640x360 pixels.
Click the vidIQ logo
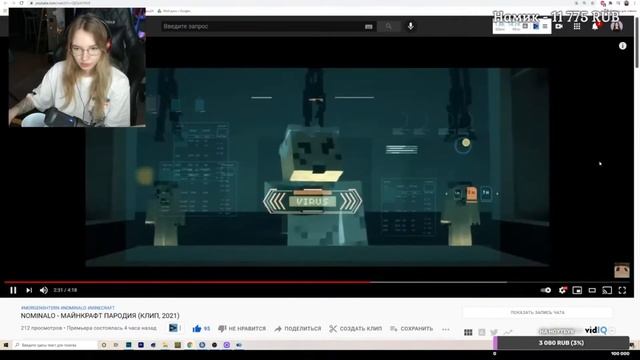tap(596, 330)
